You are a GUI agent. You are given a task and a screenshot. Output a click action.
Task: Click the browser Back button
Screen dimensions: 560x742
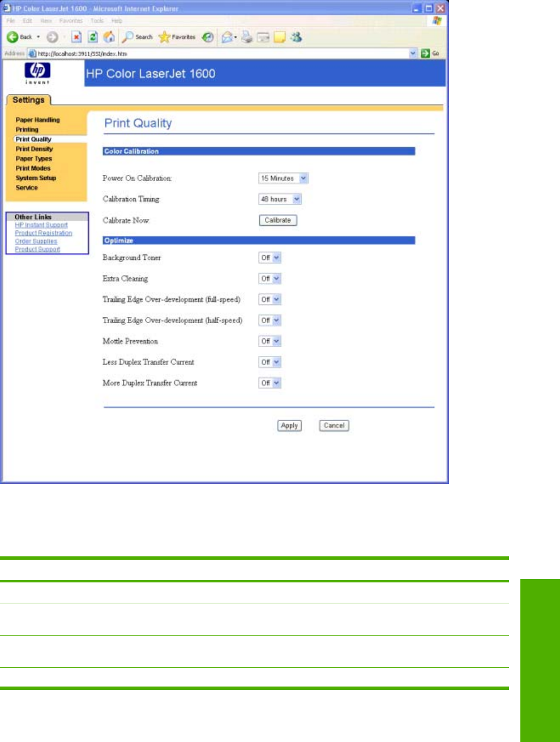pos(19,37)
